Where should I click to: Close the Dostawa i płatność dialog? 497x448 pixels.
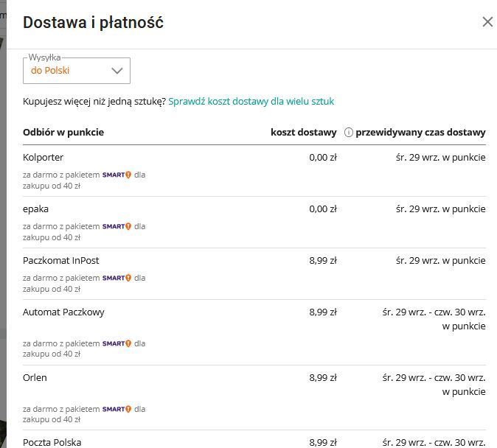point(487,22)
